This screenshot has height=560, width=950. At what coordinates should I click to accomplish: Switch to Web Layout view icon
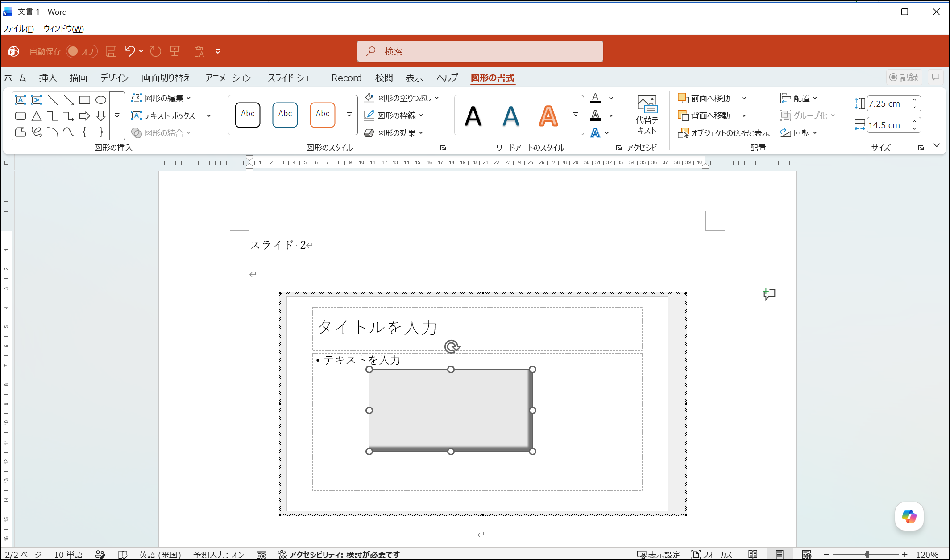[x=806, y=555]
